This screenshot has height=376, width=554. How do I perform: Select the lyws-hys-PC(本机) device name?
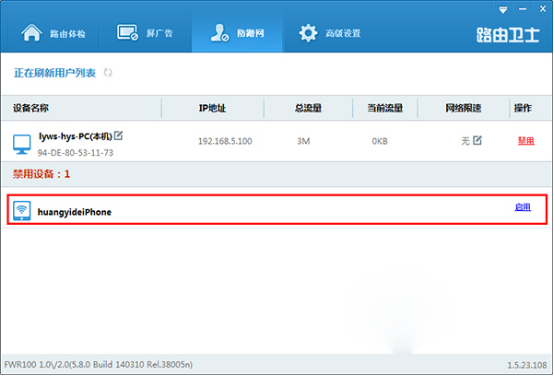(75, 136)
